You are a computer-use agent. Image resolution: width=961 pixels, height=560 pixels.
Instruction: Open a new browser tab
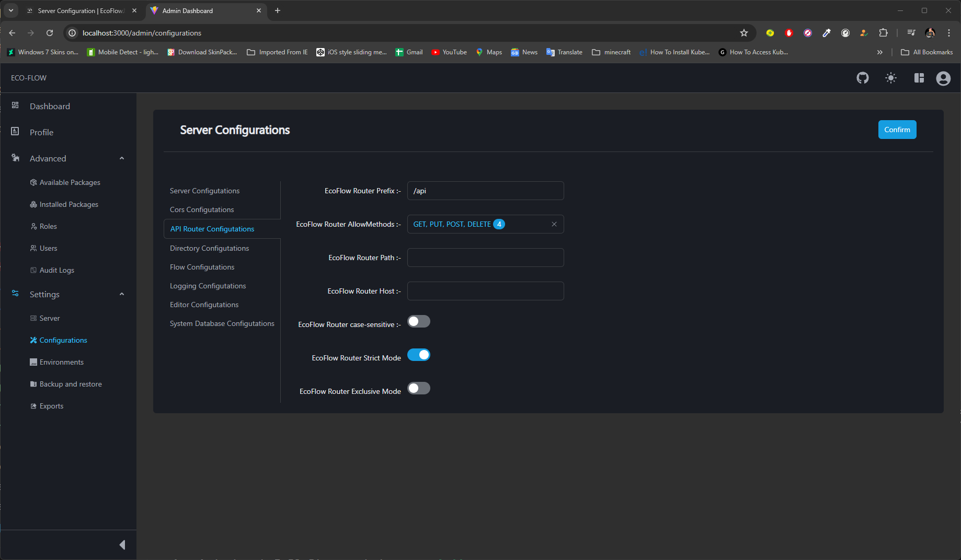click(x=278, y=10)
